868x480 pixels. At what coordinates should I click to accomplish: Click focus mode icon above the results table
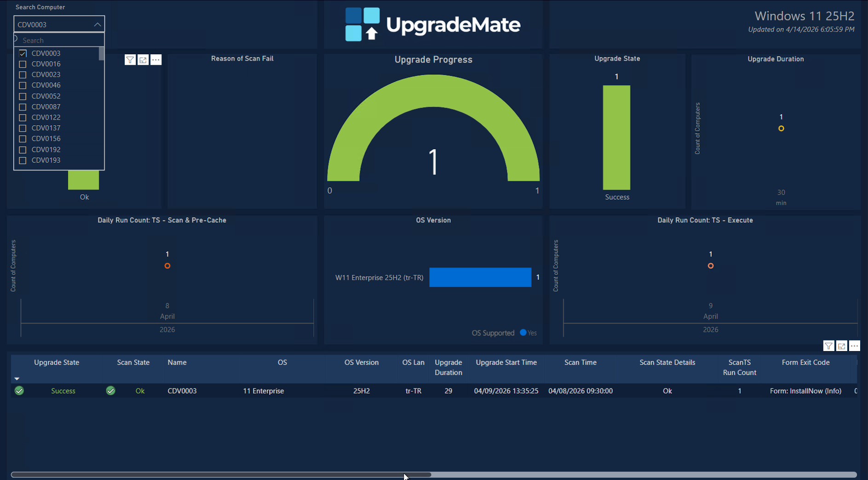pyautogui.click(x=841, y=346)
